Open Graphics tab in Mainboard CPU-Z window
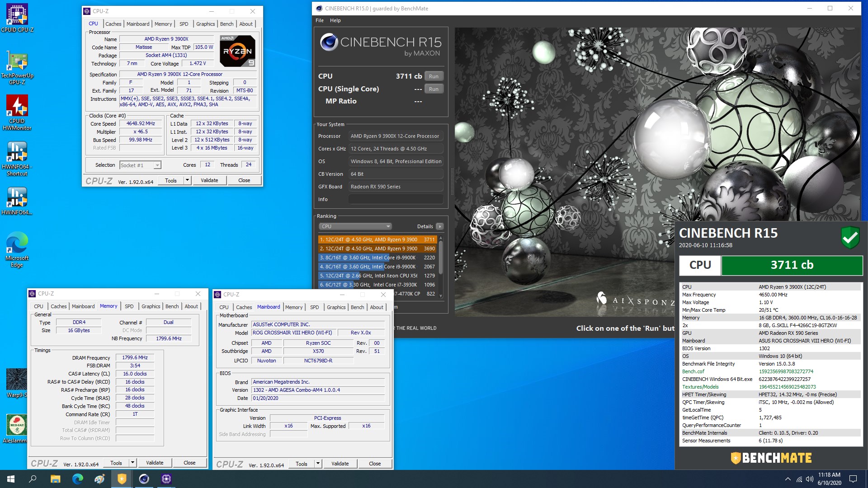Image resolution: width=868 pixels, height=488 pixels. (x=336, y=307)
